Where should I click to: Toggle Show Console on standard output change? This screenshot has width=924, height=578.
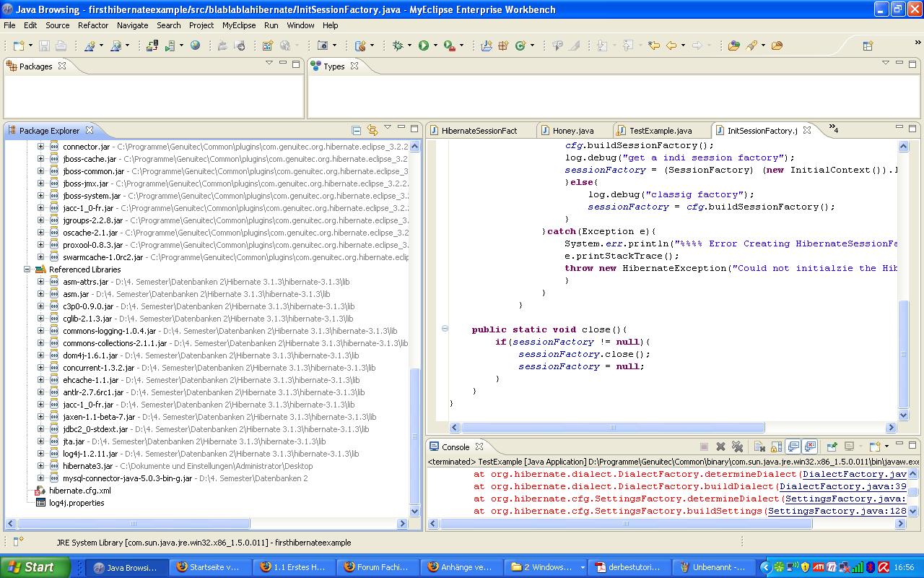[793, 447]
